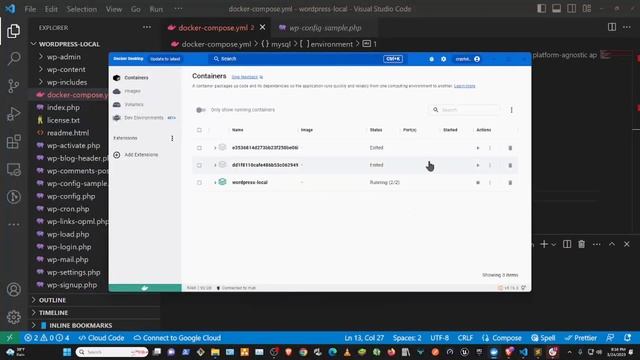Open the View menu in VS Code
Screen dimensions: 640x360
114,9
